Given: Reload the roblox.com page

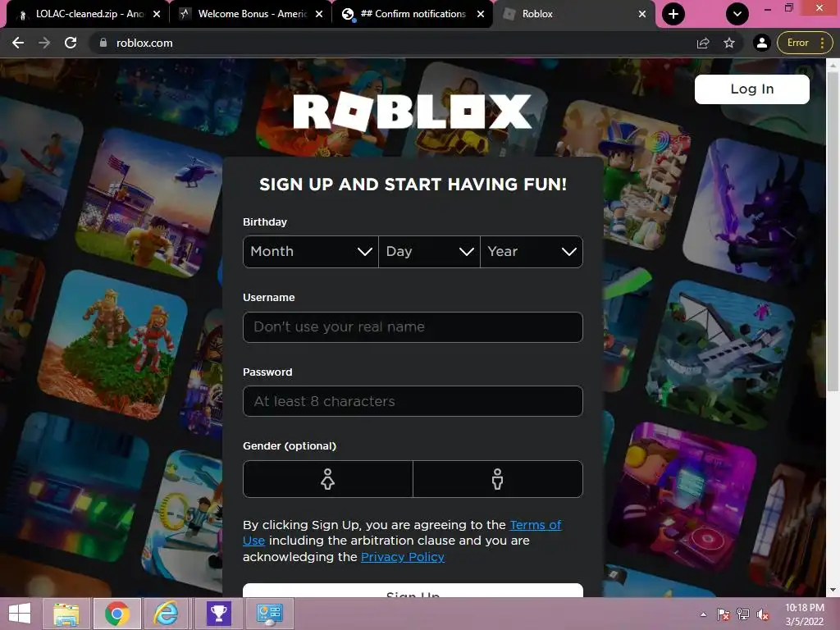Looking at the screenshot, I should coord(71,43).
